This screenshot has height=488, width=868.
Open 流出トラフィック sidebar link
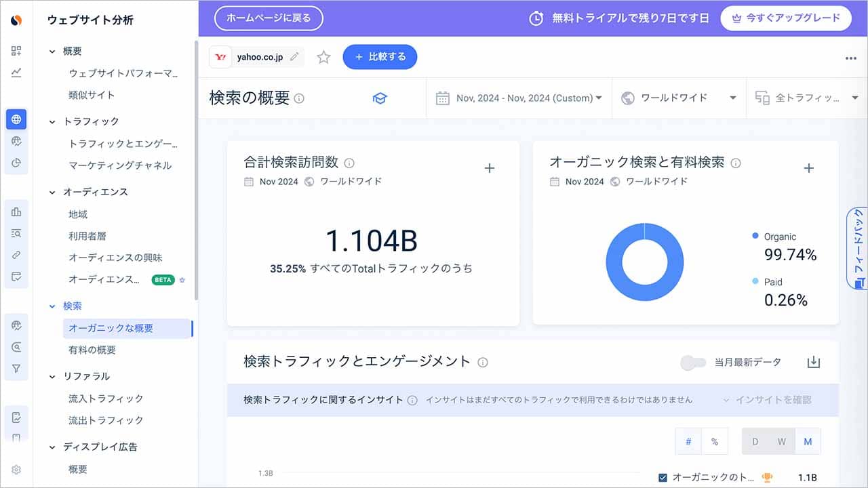tap(106, 420)
